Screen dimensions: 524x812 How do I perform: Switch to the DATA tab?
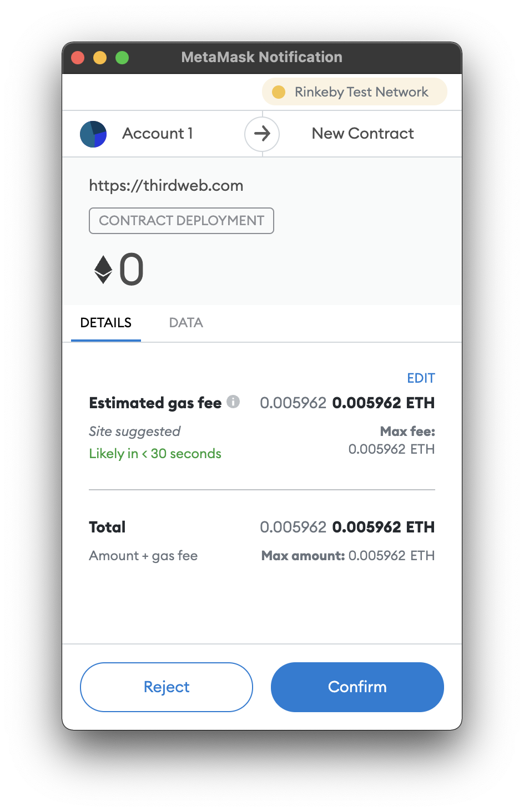pyautogui.click(x=186, y=323)
